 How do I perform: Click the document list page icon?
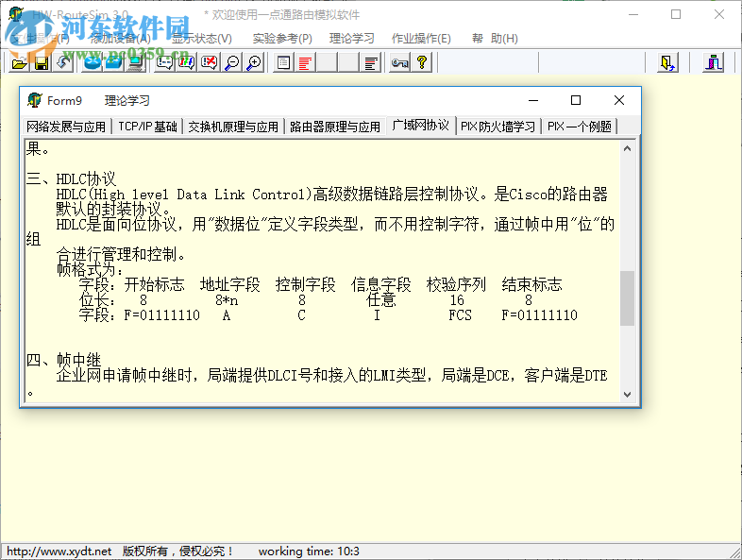[x=283, y=63]
